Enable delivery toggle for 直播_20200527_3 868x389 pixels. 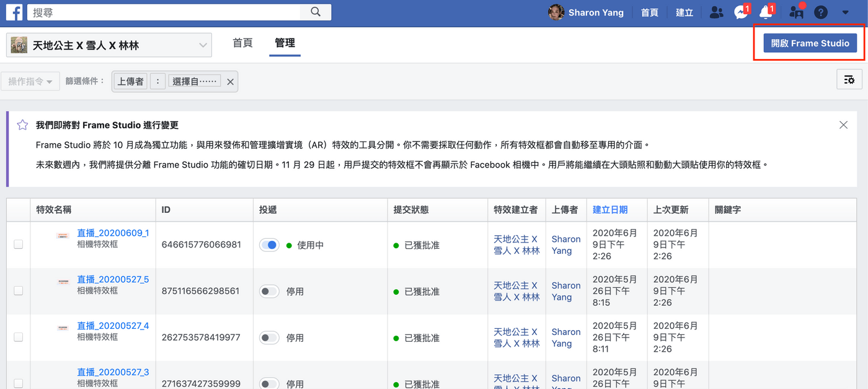coord(269,383)
